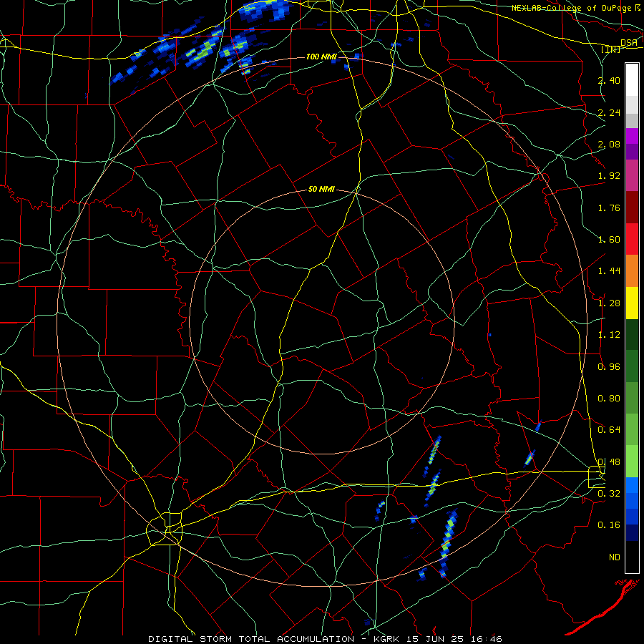Viewport: 644px width, 644px height.
Task: Click the white swatch atop the legend
Action: (x=632, y=79)
